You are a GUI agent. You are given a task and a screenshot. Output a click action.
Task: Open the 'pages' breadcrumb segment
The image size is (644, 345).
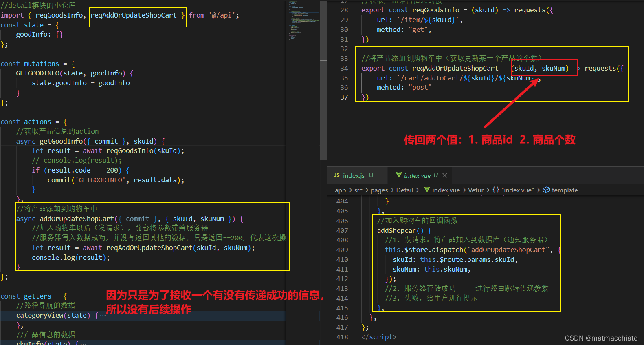coord(379,190)
